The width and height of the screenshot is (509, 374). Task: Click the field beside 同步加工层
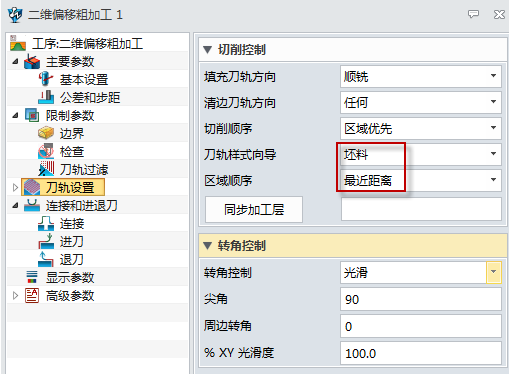coord(421,209)
